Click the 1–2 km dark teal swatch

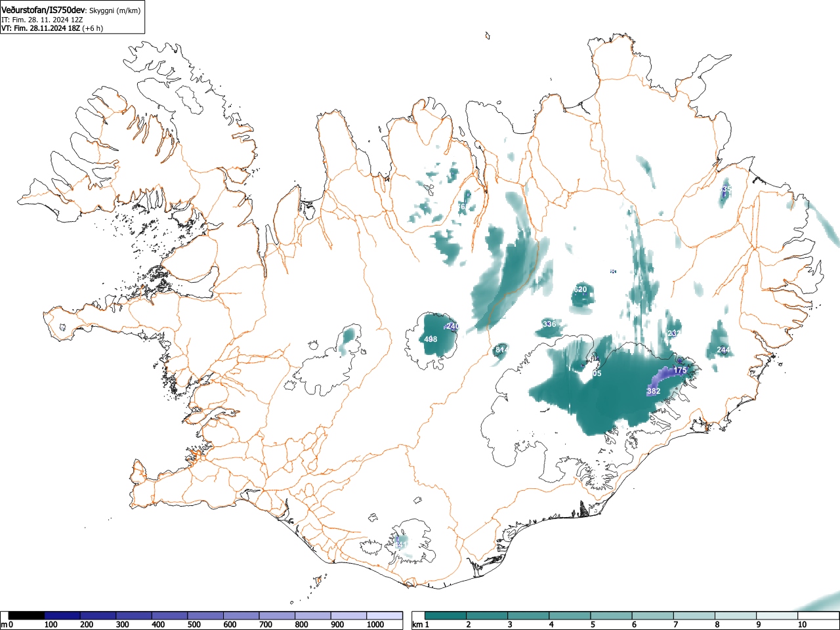click(x=446, y=616)
